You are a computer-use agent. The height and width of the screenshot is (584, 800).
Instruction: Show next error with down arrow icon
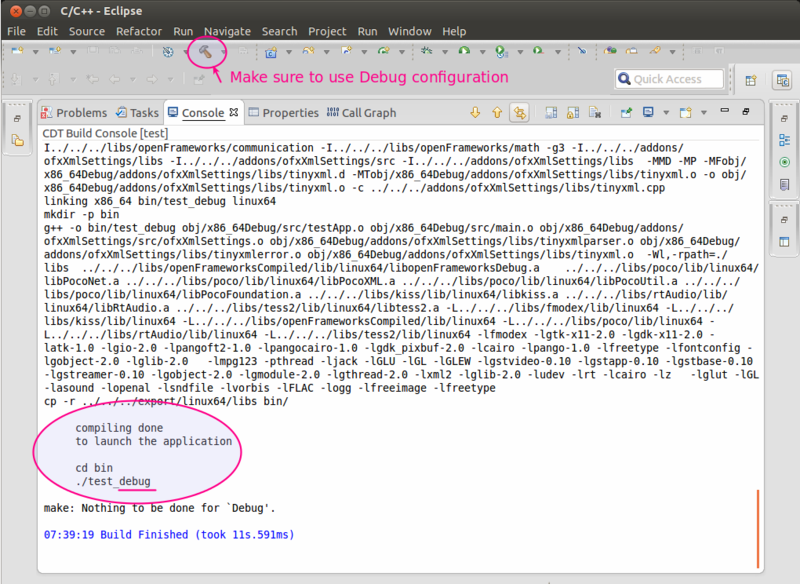475,112
